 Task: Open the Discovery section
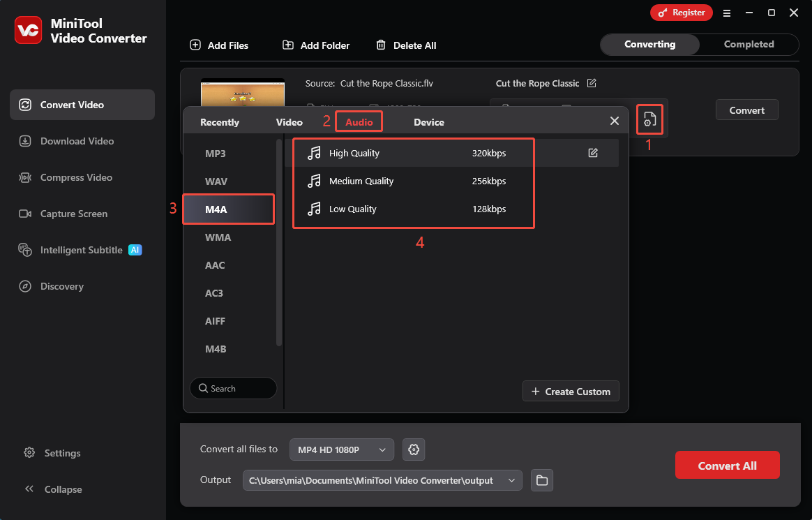tap(61, 286)
